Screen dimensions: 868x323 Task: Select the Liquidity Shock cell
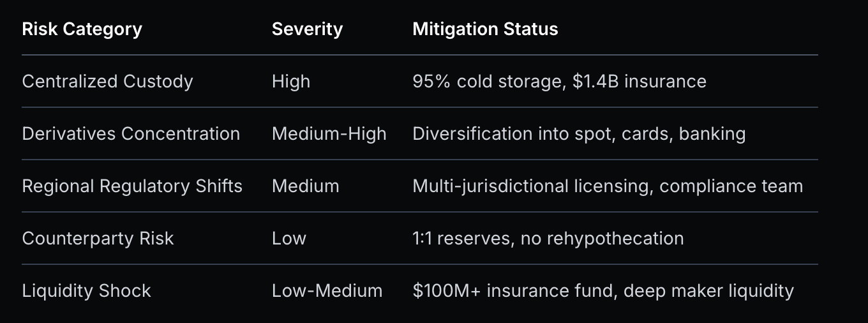(x=86, y=291)
